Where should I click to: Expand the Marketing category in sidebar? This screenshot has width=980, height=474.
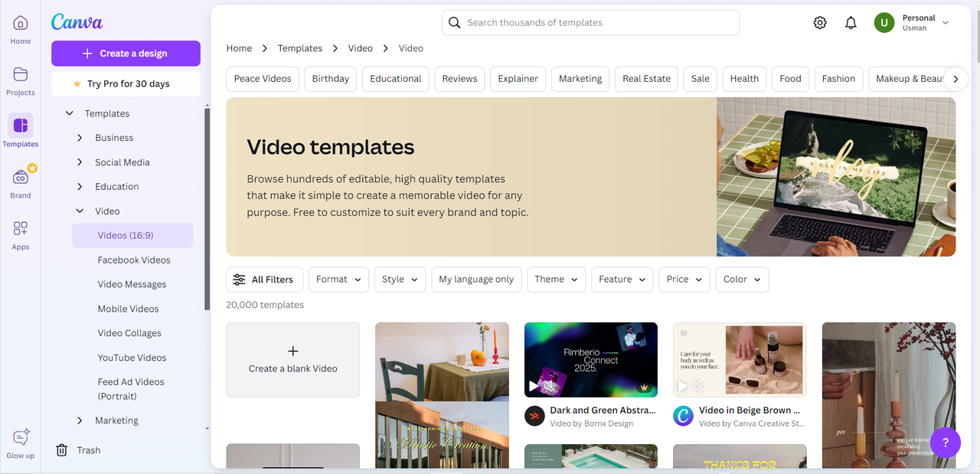point(80,420)
